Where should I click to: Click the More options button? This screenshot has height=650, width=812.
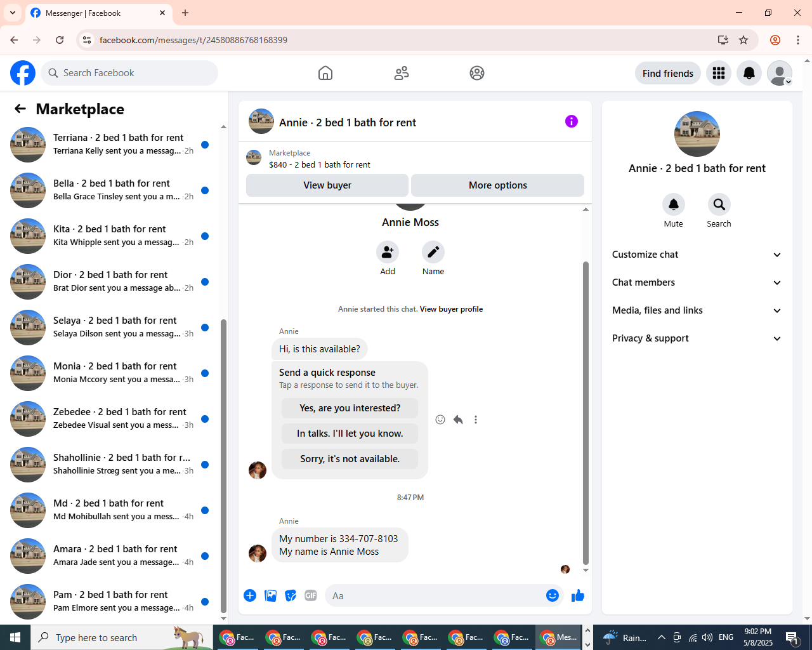498,185
